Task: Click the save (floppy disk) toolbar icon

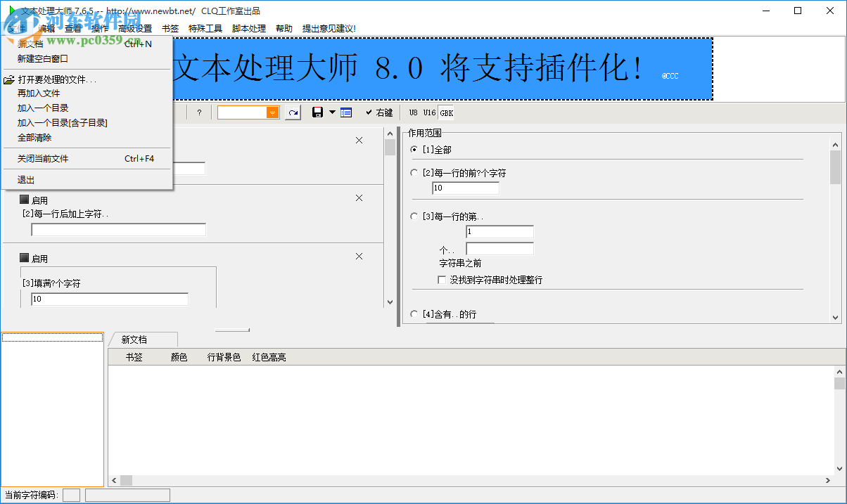Action: point(318,112)
